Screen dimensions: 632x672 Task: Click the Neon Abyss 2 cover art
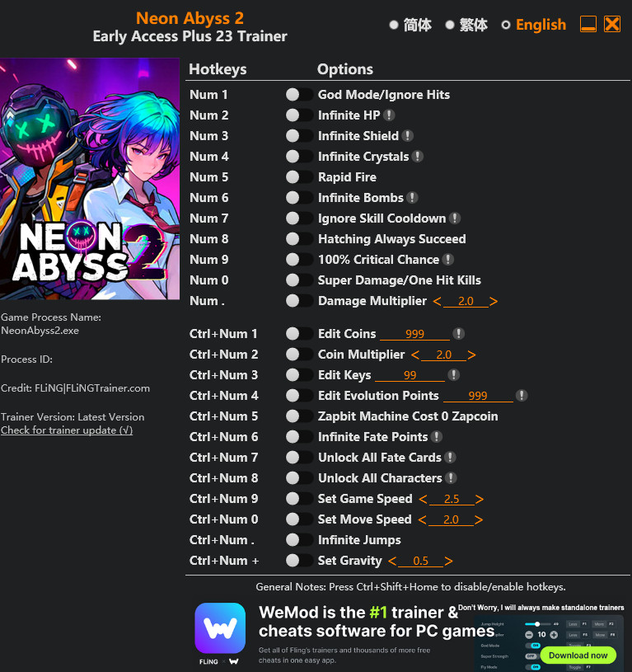click(90, 179)
